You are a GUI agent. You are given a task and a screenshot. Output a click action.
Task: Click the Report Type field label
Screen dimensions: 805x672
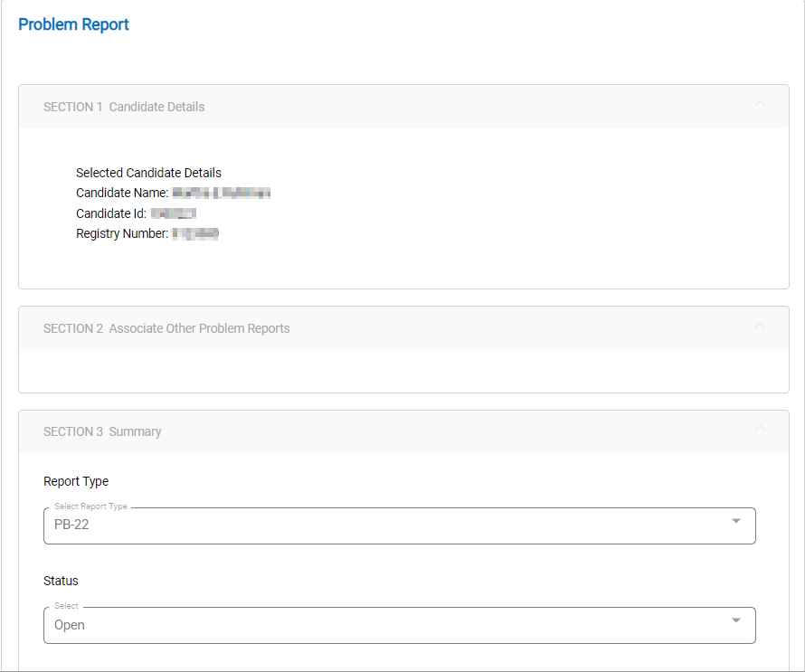(76, 481)
